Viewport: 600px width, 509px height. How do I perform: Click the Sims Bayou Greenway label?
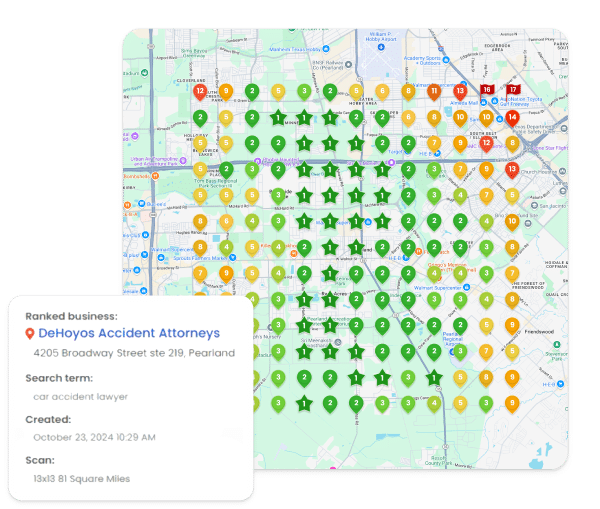(194, 53)
